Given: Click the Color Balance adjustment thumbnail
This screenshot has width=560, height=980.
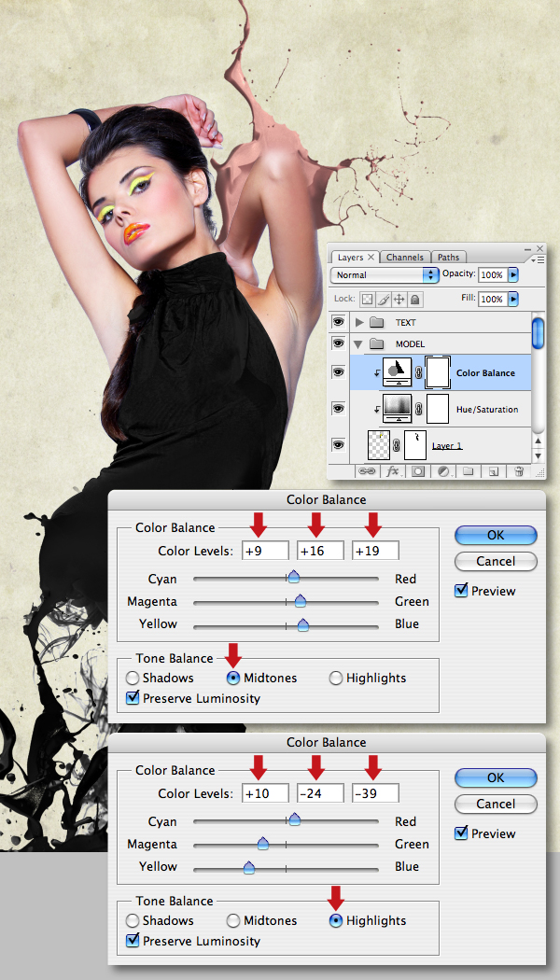Looking at the screenshot, I should click(x=397, y=372).
